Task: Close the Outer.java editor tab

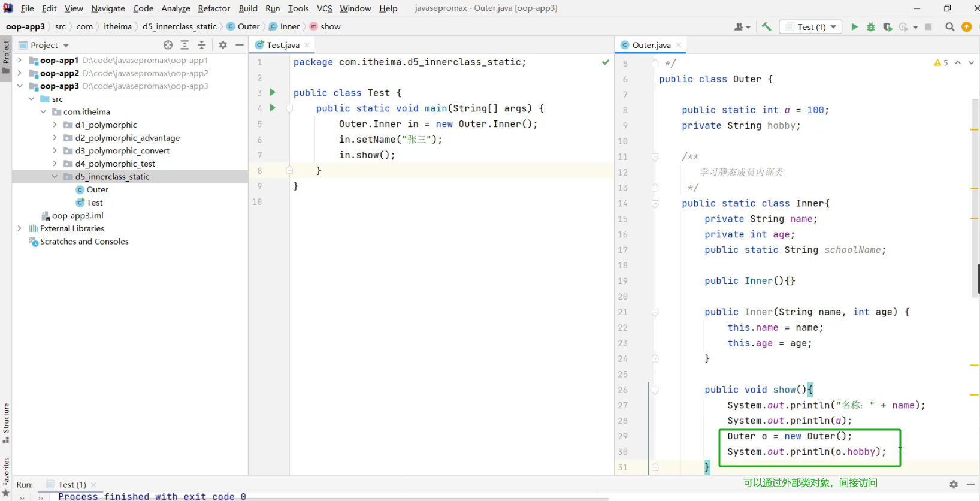Action: [679, 45]
